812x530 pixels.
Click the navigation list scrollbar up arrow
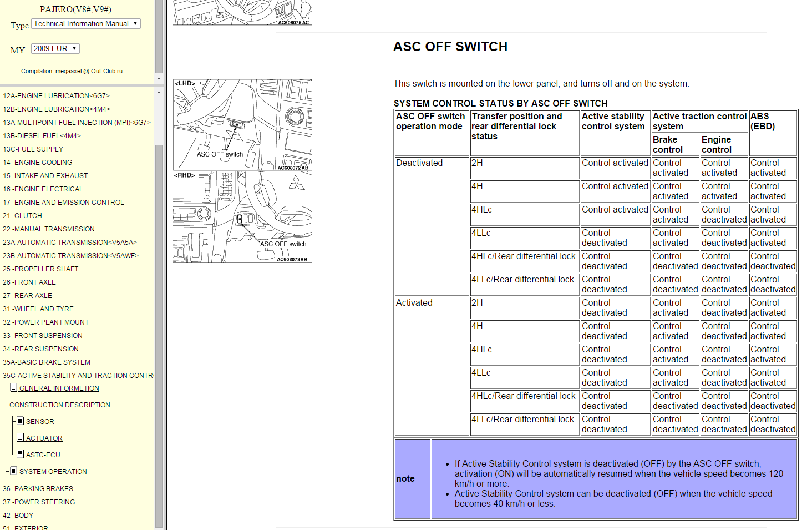(159, 92)
